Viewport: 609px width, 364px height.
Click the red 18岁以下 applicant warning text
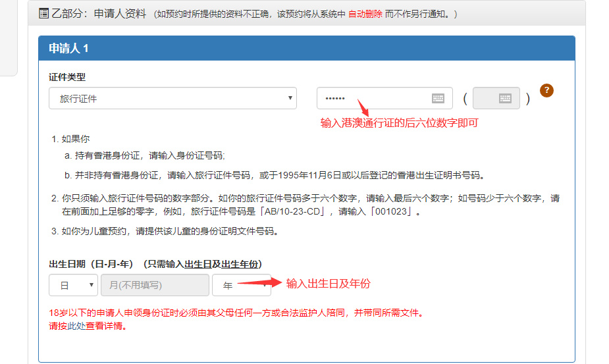tap(235, 313)
